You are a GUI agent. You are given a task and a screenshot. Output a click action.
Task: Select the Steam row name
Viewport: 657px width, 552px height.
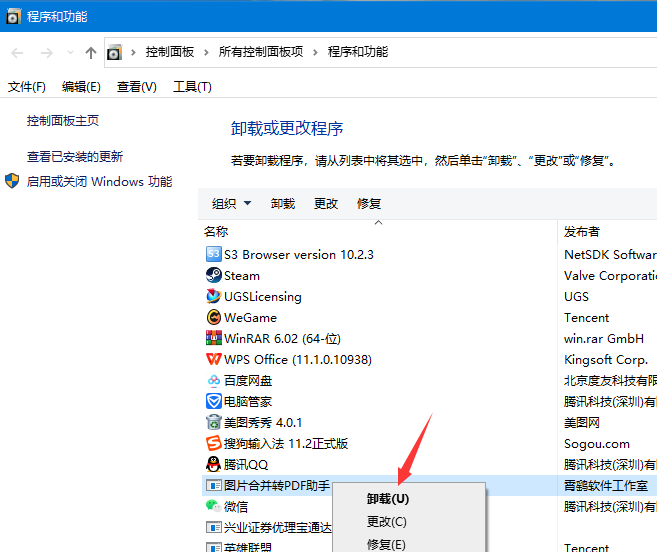(242, 276)
